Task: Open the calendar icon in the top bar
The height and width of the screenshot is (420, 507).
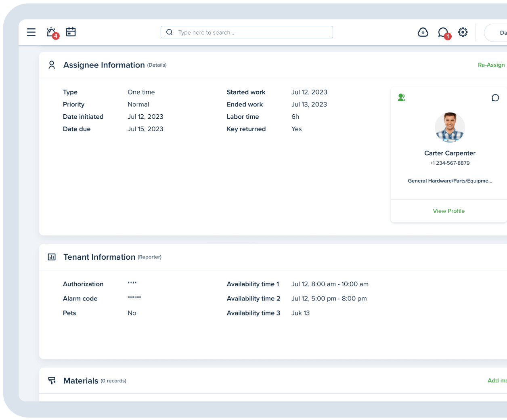Action: click(71, 31)
